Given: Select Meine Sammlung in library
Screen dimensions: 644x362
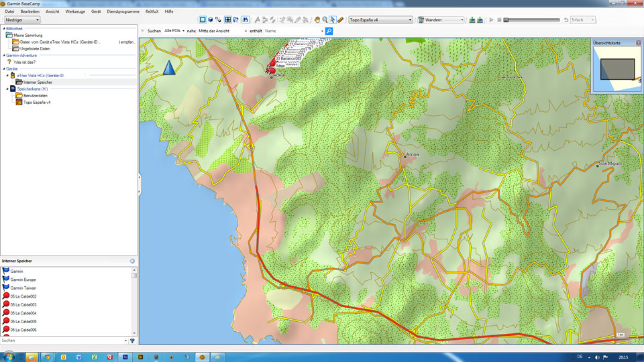Looking at the screenshot, I should point(28,36).
